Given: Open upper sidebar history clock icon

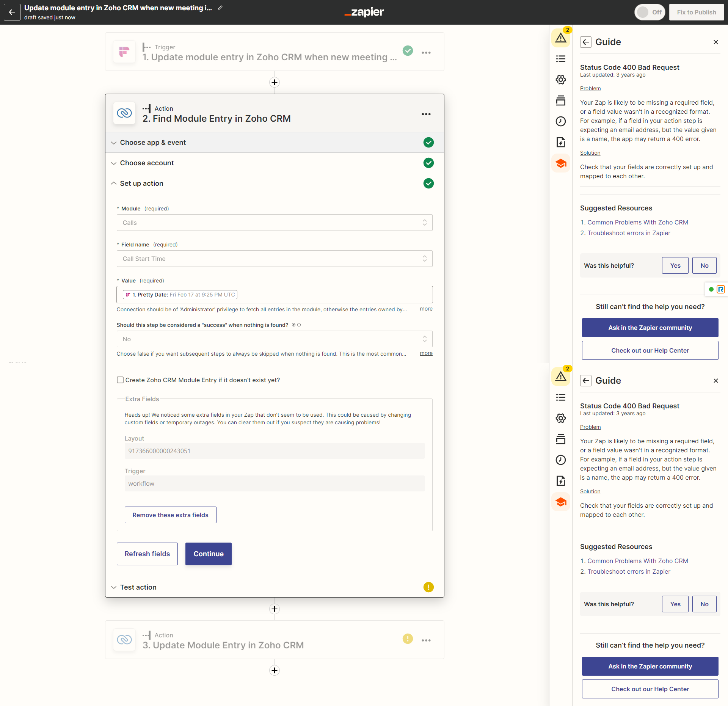Looking at the screenshot, I should pos(561,121).
